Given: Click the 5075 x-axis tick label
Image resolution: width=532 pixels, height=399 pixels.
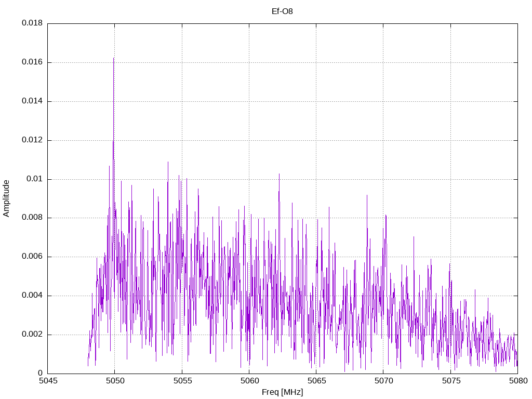Looking at the screenshot, I should (450, 381).
